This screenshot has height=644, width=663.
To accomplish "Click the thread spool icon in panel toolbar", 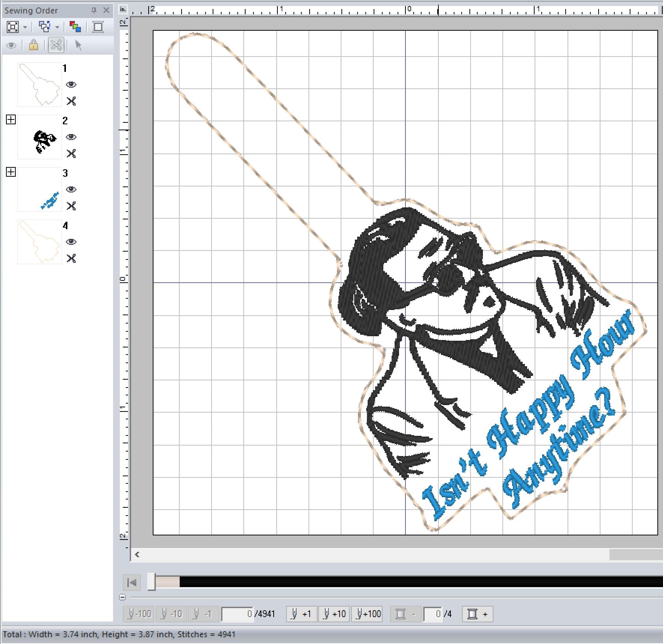I will tap(98, 27).
